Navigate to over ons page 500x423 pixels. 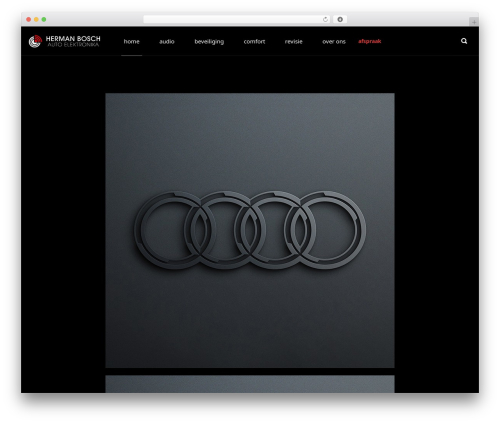pos(334,41)
